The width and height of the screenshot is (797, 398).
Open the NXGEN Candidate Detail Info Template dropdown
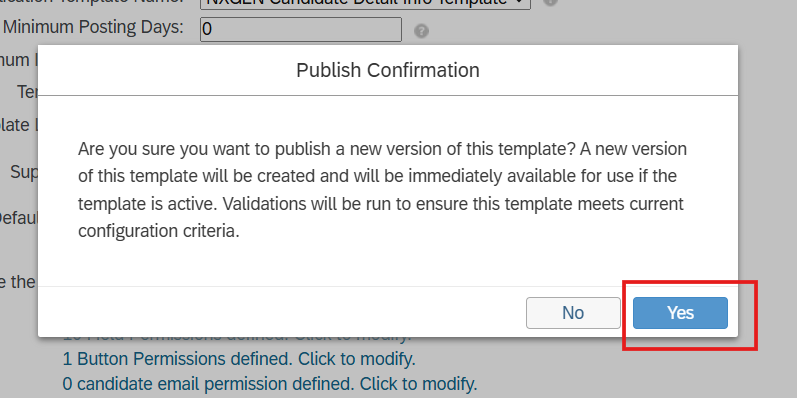point(365,3)
